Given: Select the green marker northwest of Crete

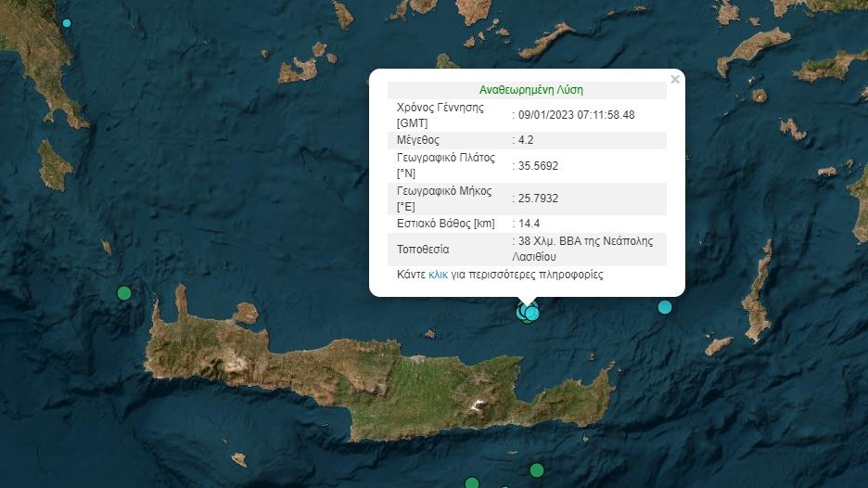Looking at the screenshot, I should pyautogui.click(x=124, y=294).
